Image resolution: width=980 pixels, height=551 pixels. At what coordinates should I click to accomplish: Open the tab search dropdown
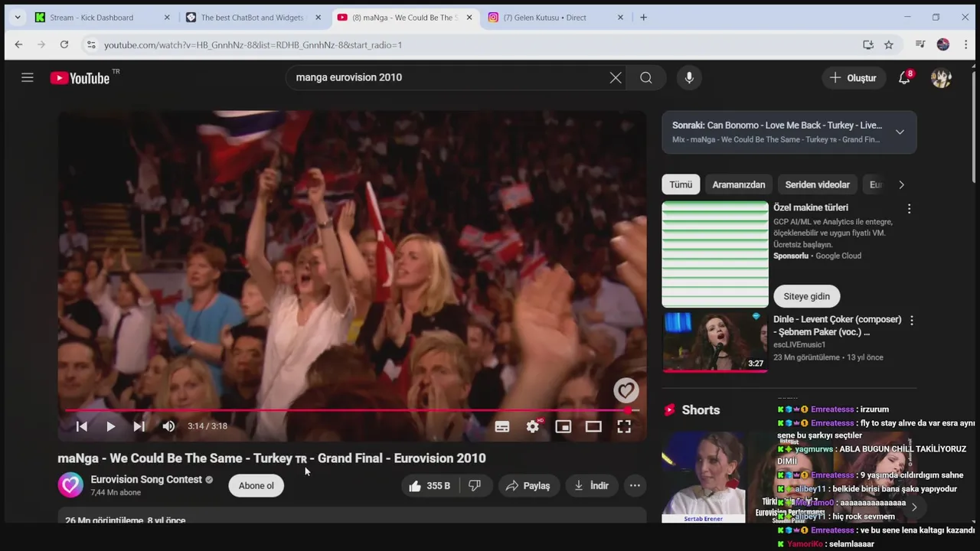17,17
